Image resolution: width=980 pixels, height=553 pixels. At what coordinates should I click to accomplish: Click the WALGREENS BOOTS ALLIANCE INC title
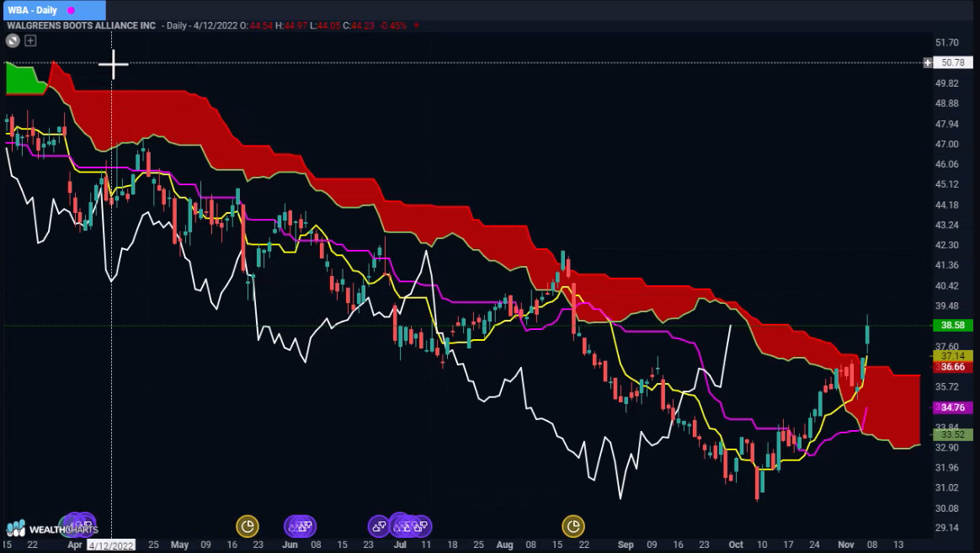click(x=82, y=25)
